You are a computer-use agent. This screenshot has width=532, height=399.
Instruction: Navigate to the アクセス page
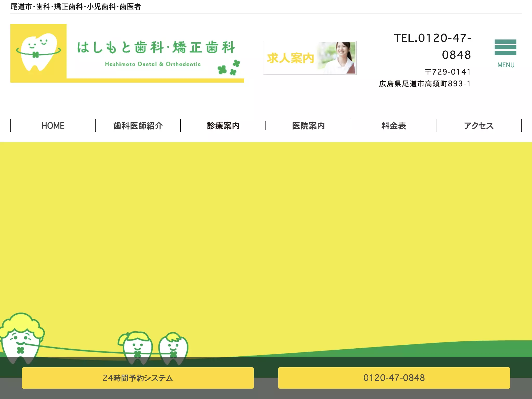pyautogui.click(x=479, y=126)
